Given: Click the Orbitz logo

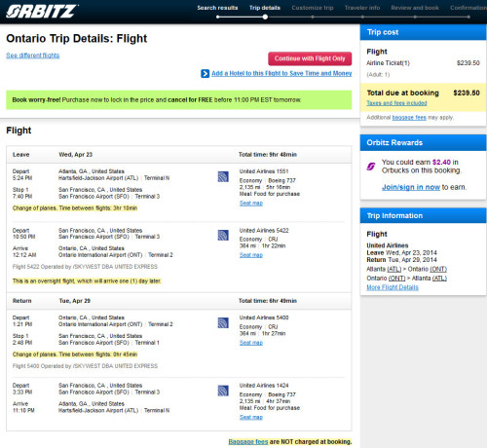Looking at the screenshot, I should click(42, 11).
